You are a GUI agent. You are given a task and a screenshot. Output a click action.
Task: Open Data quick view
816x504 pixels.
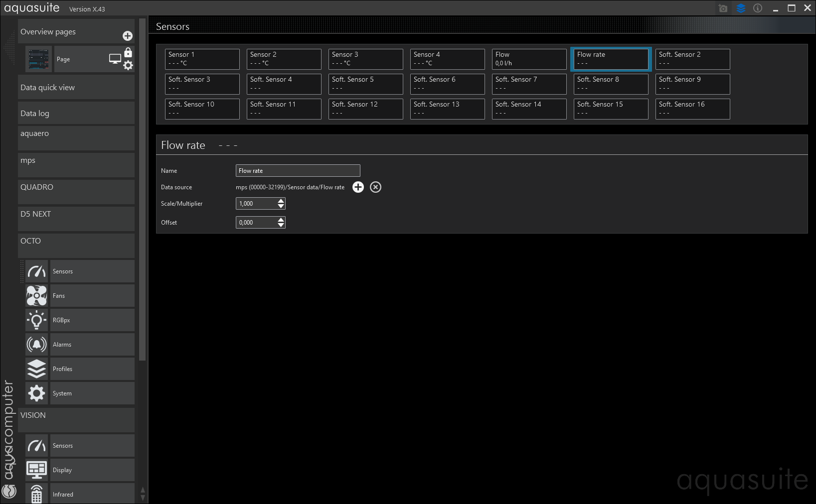(76, 88)
